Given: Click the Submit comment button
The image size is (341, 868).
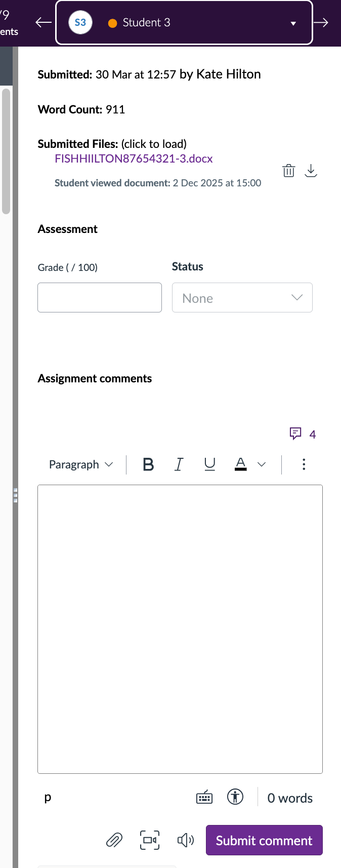Looking at the screenshot, I should pyautogui.click(x=264, y=840).
